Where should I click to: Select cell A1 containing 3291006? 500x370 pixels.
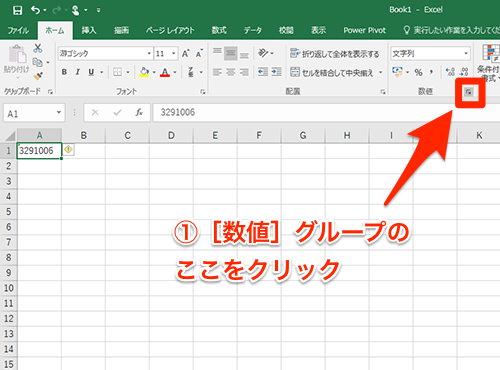(39, 151)
